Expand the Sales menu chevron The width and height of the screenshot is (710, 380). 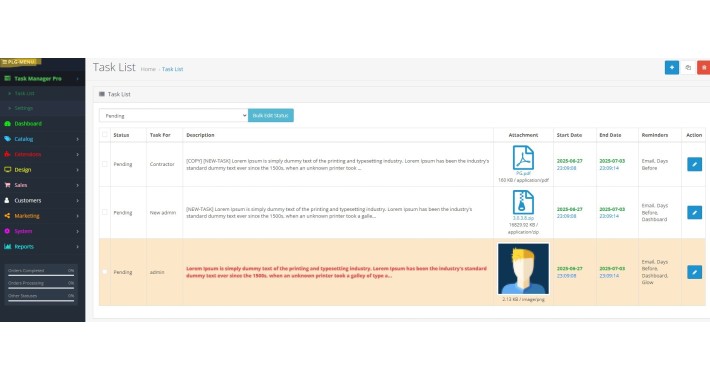[77, 185]
